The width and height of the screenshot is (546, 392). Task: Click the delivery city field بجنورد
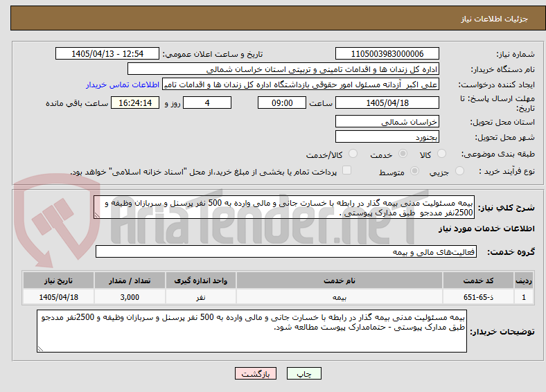(x=387, y=136)
